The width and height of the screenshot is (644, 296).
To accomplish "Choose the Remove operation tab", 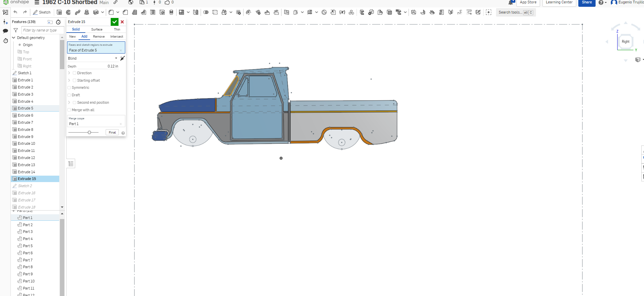I will [99, 37].
